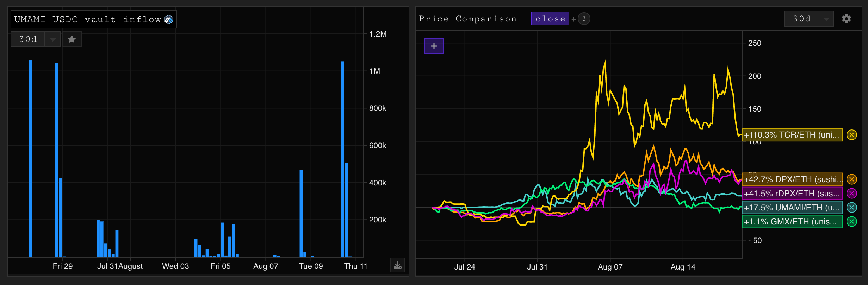This screenshot has width=868, height=285.
Task: Click the Fri 29 axis label
Action: coord(63,266)
